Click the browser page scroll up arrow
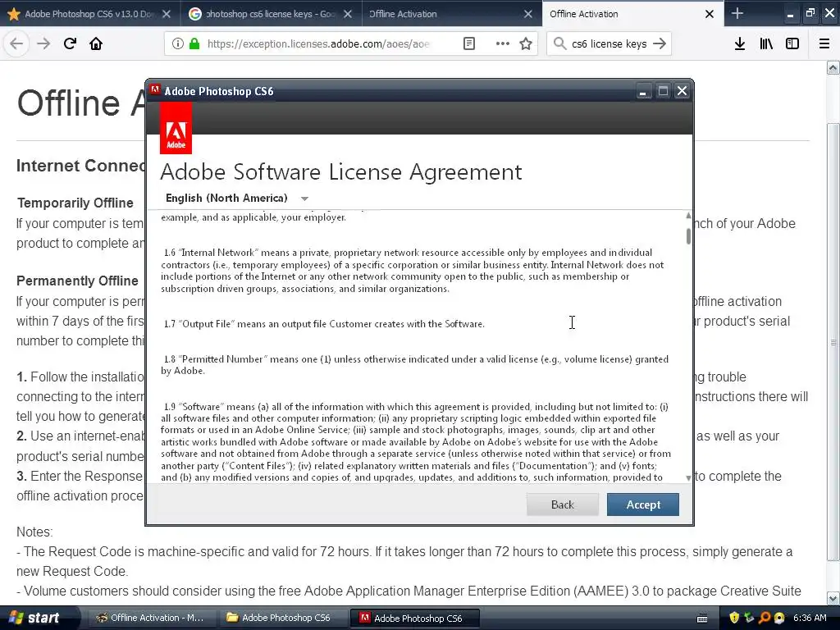The height and width of the screenshot is (630, 840). 833,67
